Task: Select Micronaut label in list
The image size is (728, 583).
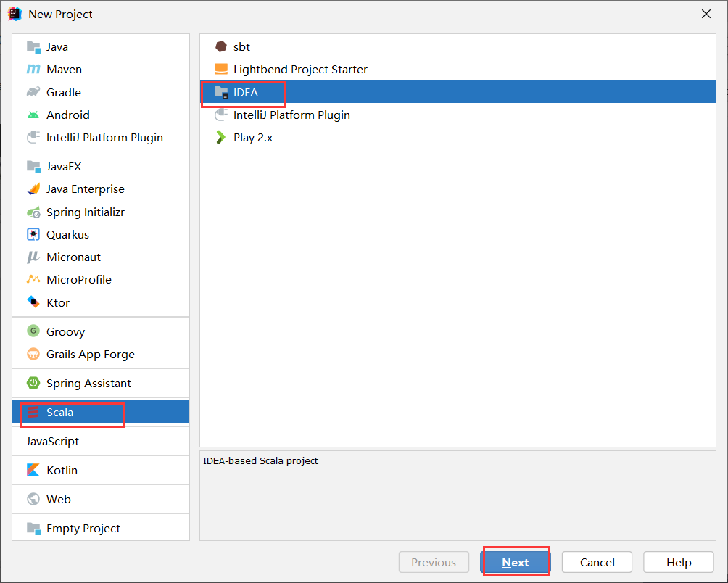Action: coord(73,257)
